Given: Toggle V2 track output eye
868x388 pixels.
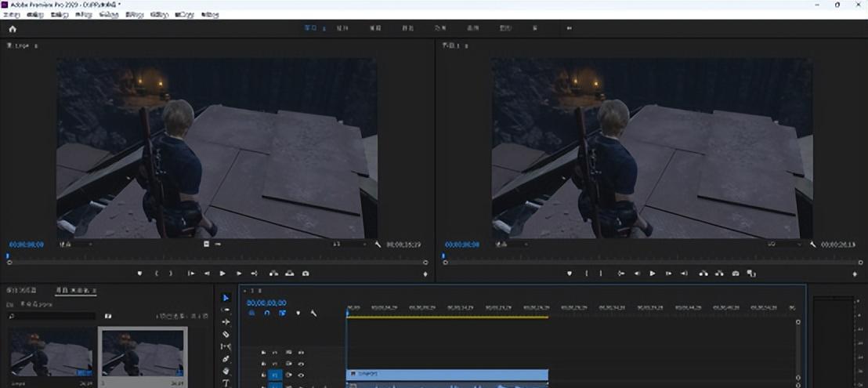Looking at the screenshot, I should [301, 364].
